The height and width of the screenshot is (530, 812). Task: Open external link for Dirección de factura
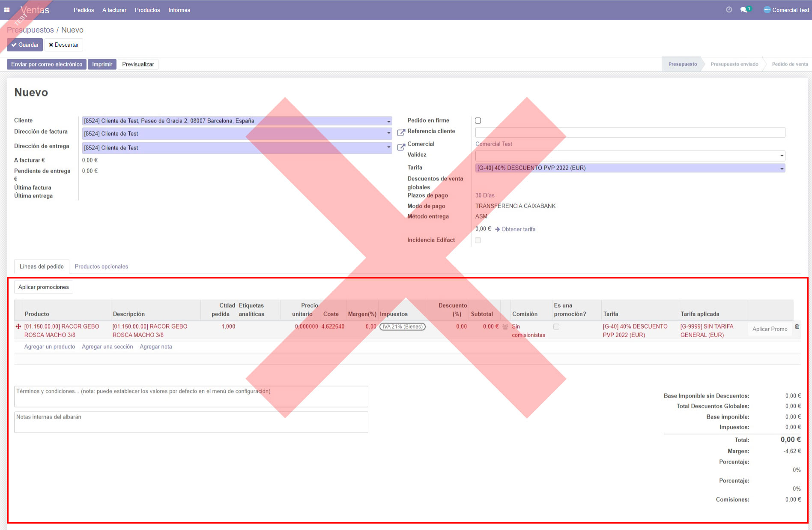pos(401,133)
